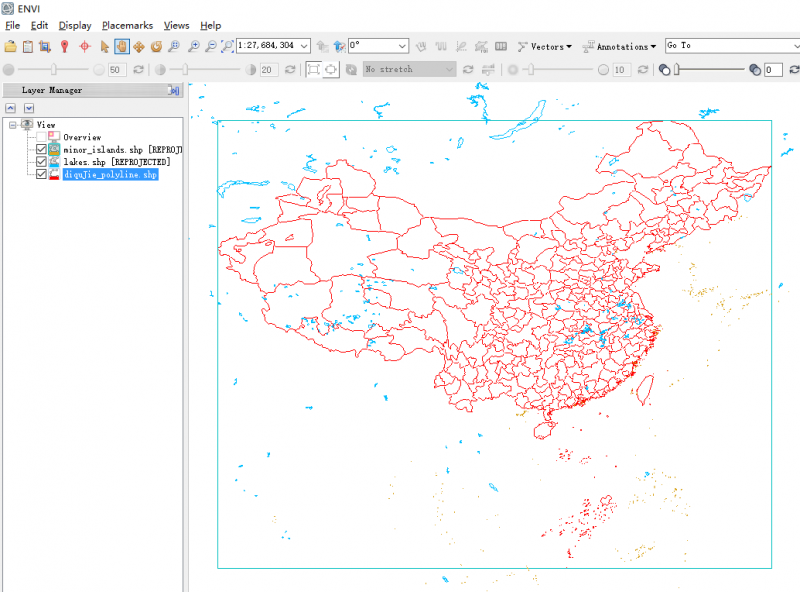Activate the Crosshairs tool in toolbar
The width and height of the screenshot is (800, 592).
[84, 46]
